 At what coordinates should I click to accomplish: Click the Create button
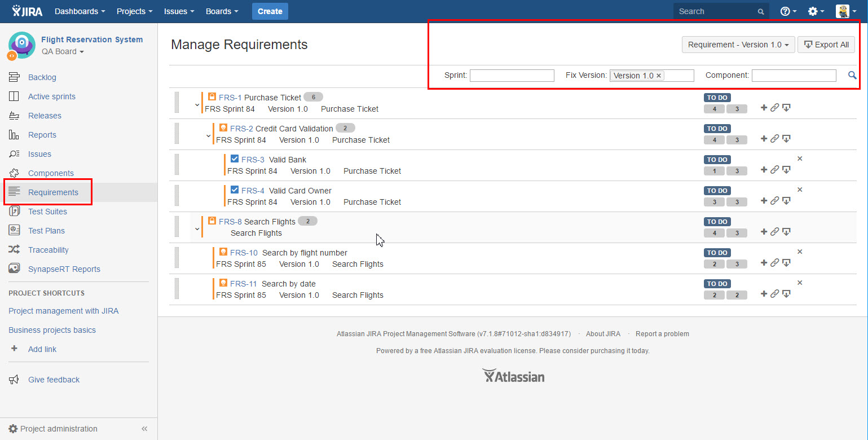tap(270, 11)
